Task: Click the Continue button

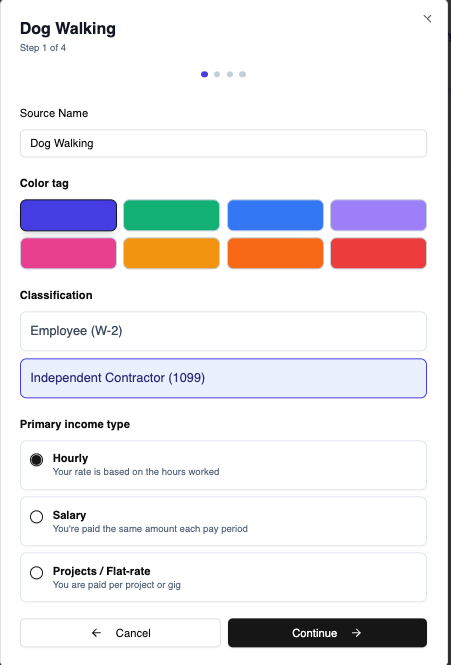Action: click(x=327, y=633)
